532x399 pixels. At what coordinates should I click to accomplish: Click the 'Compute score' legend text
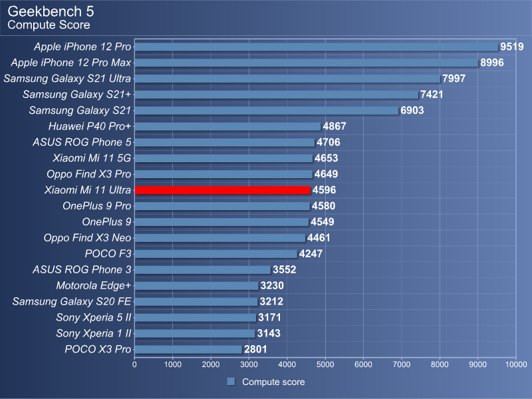coord(273,382)
